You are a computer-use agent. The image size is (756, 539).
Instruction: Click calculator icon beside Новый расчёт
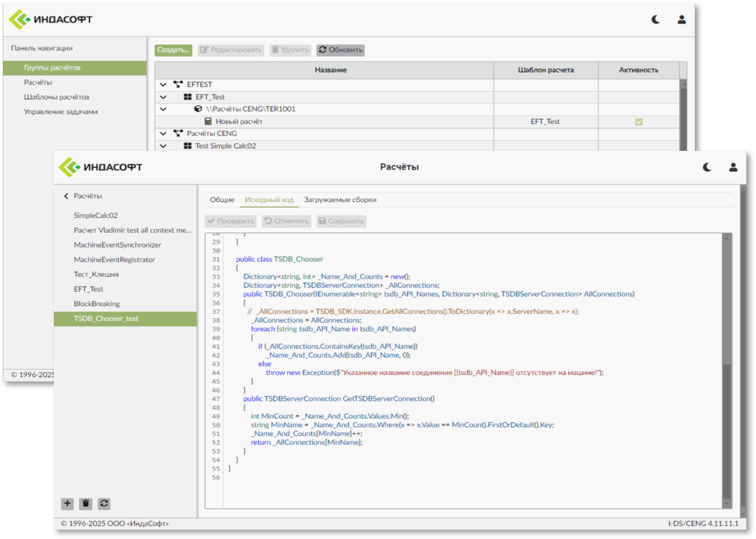point(208,122)
